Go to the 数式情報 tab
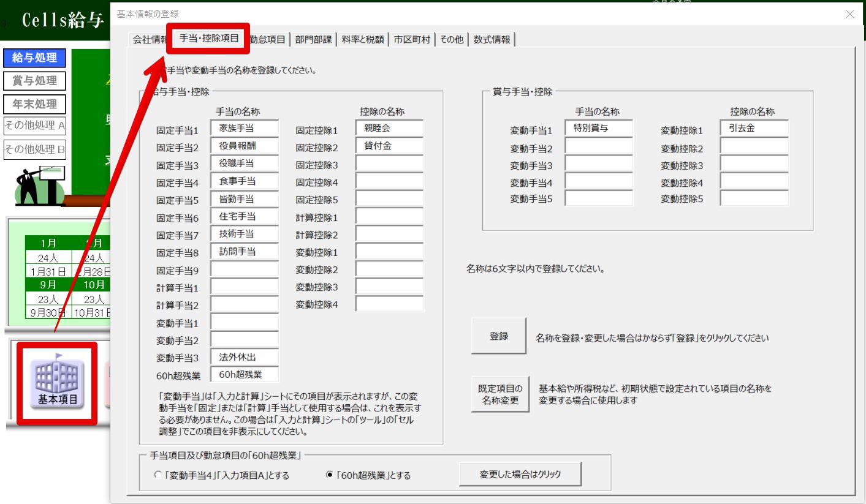 pos(492,40)
